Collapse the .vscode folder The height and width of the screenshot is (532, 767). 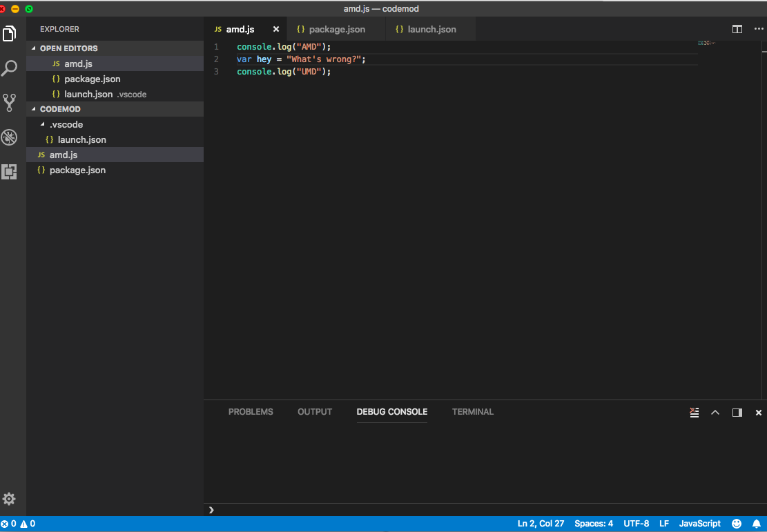[66, 124]
